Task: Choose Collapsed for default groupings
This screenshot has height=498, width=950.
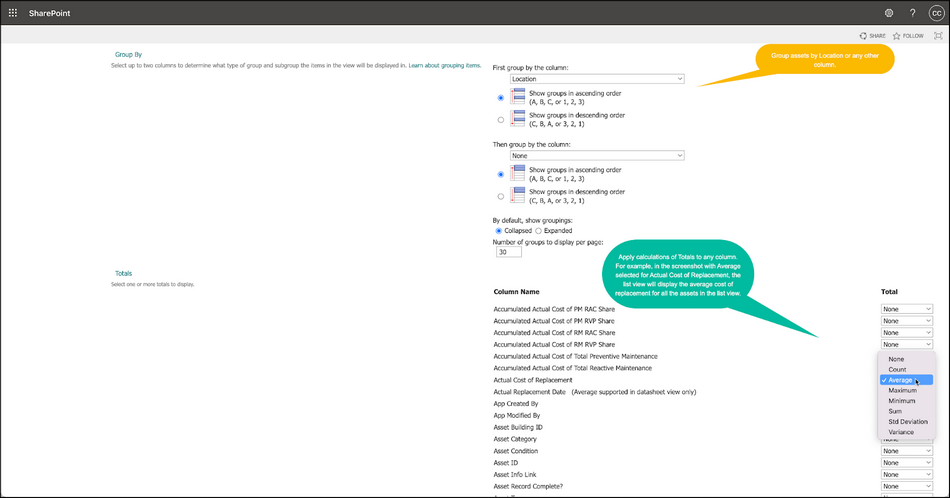Action: coord(499,231)
